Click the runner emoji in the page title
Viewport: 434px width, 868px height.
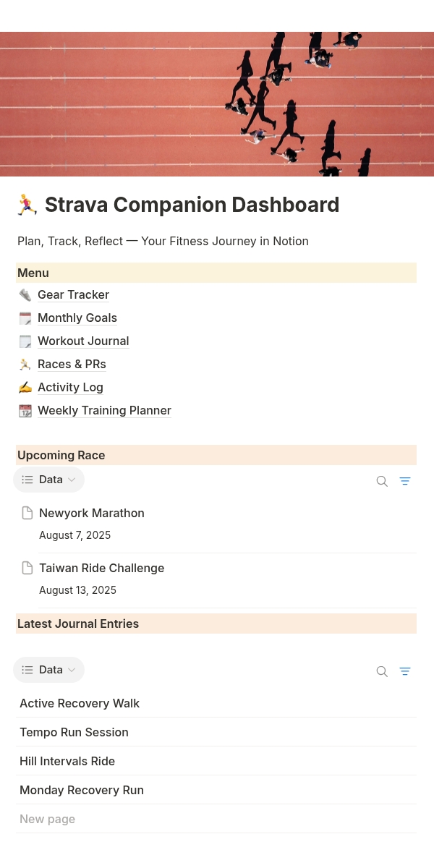pos(27,205)
